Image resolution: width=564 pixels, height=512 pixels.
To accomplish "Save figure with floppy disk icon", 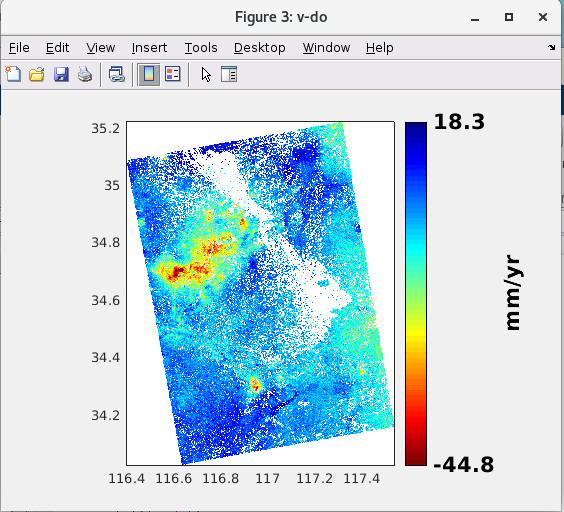I will [61, 74].
